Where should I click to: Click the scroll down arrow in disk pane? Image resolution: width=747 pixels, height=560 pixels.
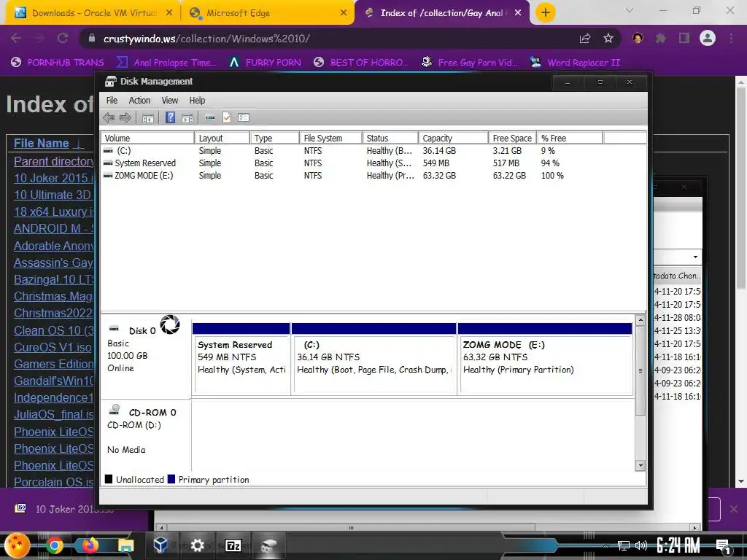[x=640, y=466]
